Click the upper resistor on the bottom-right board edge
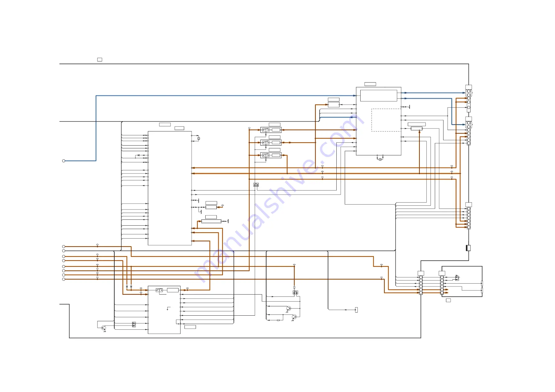The width and height of the screenshot is (555, 392). [x=482, y=283]
